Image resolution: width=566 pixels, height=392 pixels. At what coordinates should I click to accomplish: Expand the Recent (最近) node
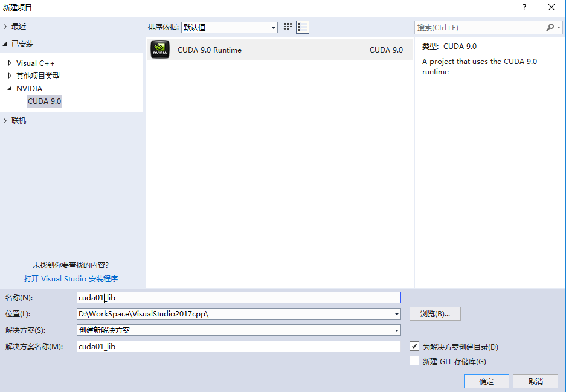pyautogui.click(x=5, y=27)
